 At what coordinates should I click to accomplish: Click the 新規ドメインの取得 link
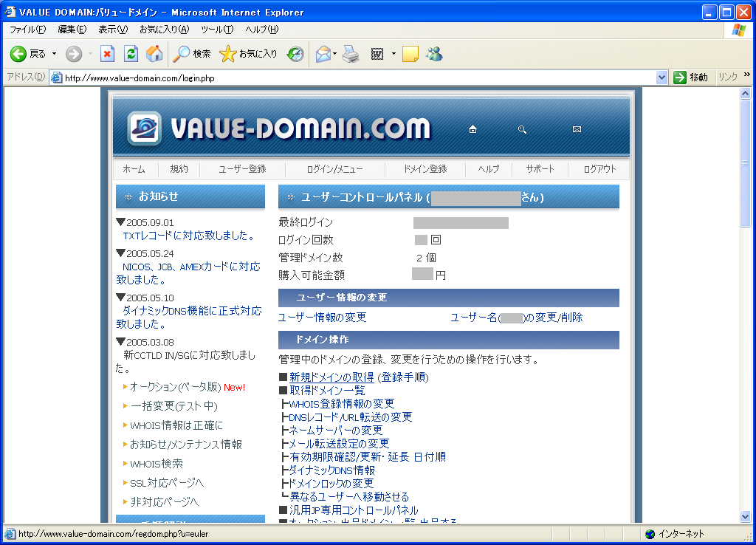(x=331, y=377)
